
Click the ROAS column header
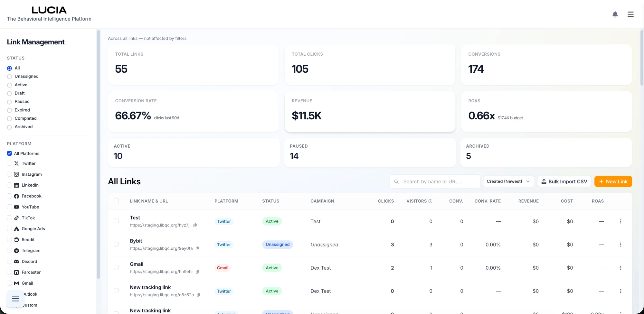click(598, 201)
